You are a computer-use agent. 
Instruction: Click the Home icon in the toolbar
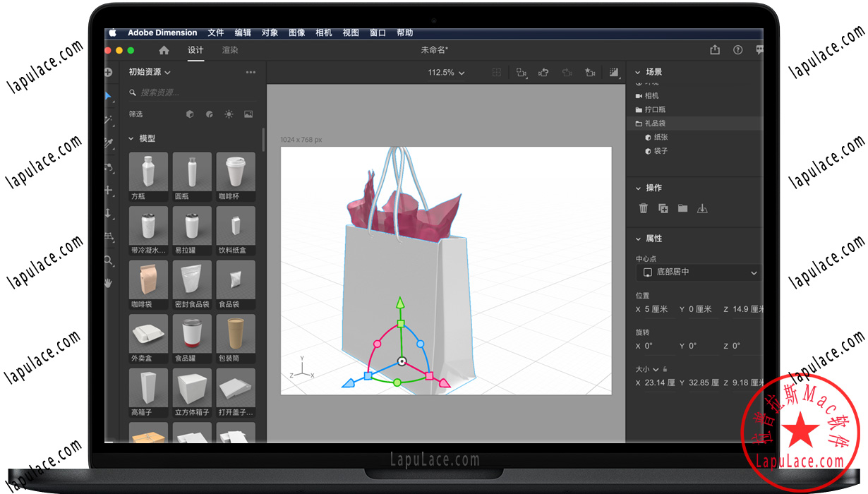tap(165, 50)
